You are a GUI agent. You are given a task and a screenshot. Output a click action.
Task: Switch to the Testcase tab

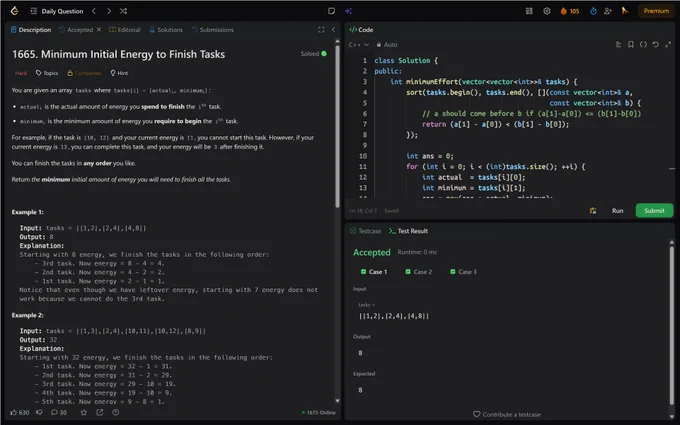pyautogui.click(x=366, y=231)
